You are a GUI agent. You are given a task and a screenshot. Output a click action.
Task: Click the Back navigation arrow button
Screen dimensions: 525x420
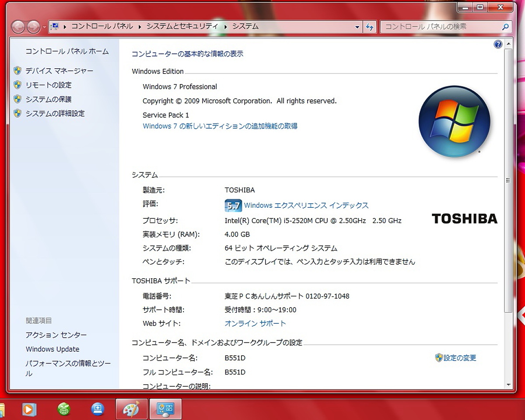coord(18,27)
